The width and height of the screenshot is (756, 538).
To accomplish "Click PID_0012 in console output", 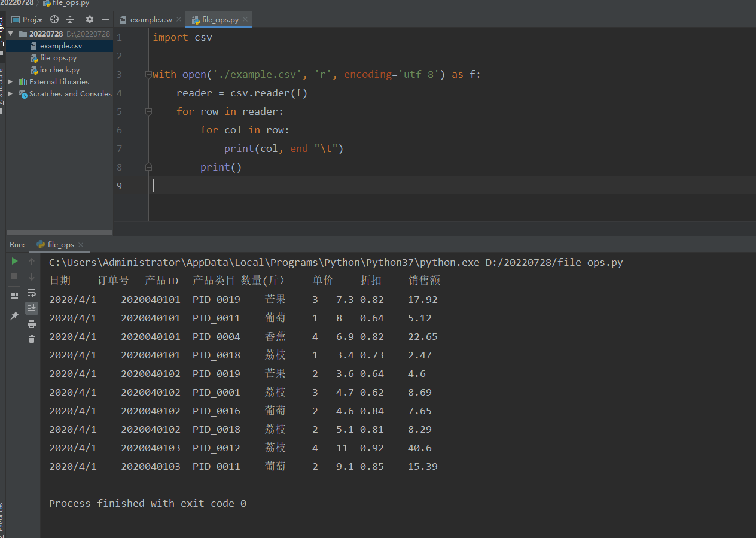I will [217, 448].
